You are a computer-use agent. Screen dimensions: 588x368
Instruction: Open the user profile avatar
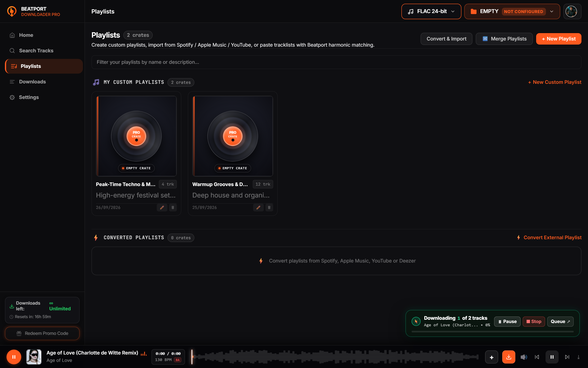[571, 11]
